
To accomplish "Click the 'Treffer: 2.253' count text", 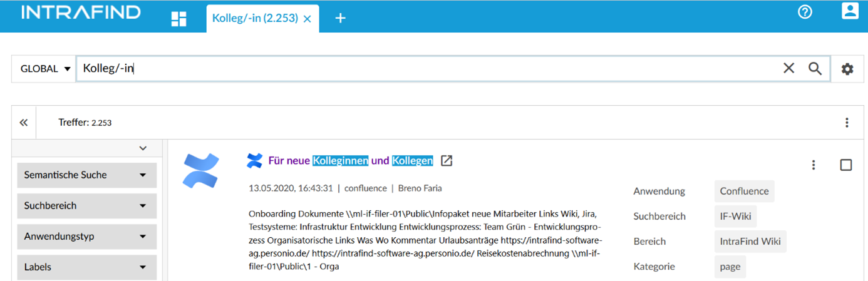I will 85,123.
